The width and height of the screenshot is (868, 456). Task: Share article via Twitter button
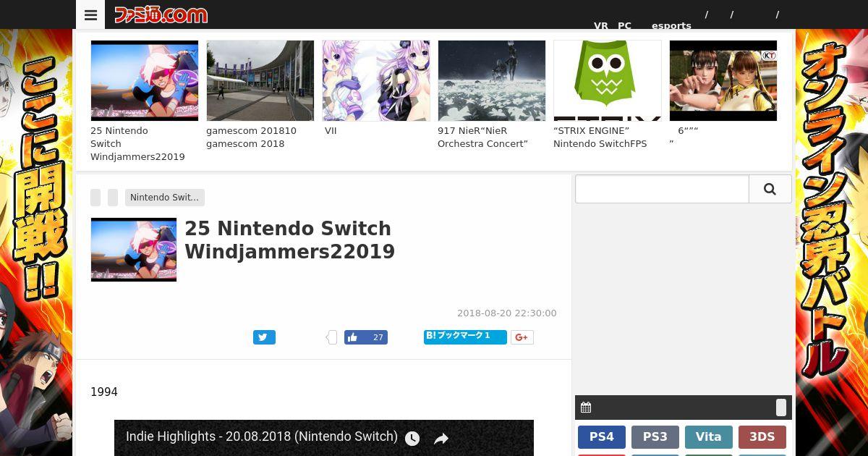[264, 337]
